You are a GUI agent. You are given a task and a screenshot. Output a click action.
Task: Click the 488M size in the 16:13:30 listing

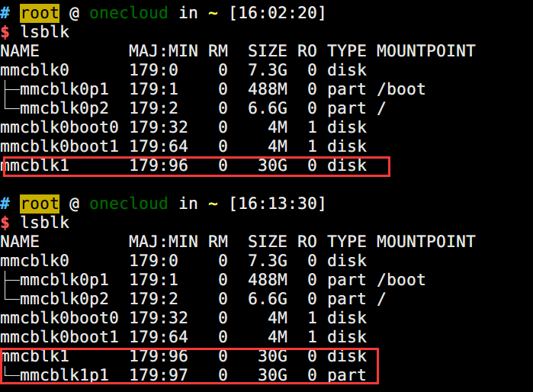(267, 280)
